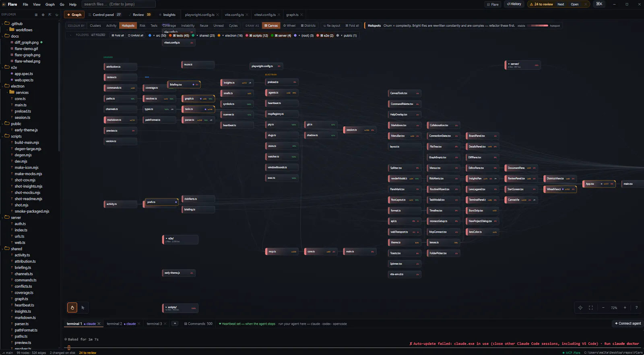Click the terminal timeline slider handle
Viewport: 644px width, 355px height.
[69, 348]
